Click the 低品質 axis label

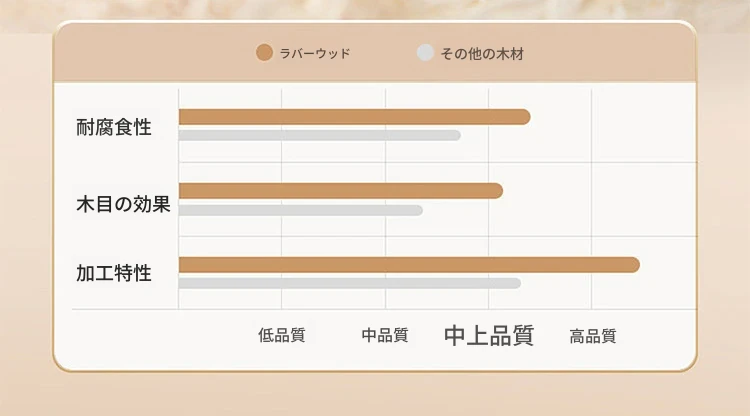pos(282,335)
